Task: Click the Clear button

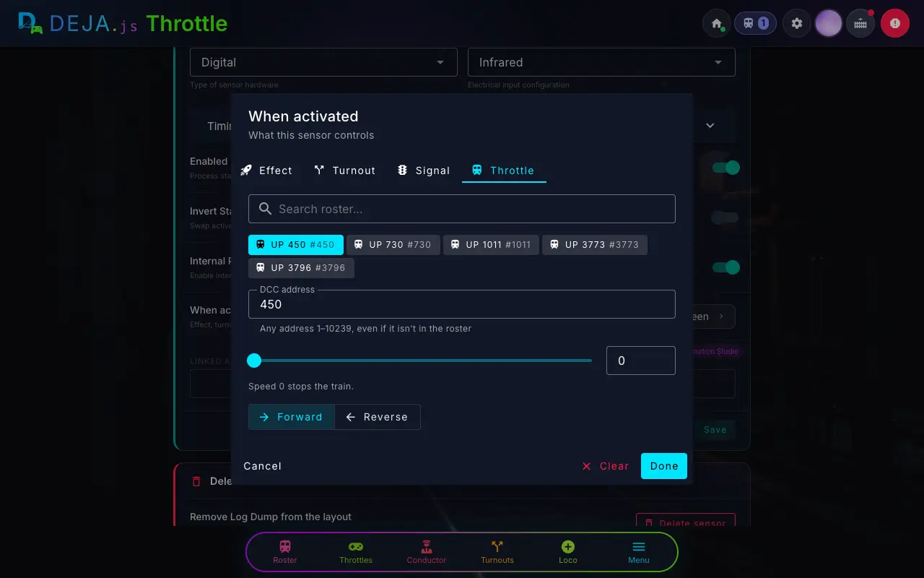Action: pyautogui.click(x=606, y=466)
